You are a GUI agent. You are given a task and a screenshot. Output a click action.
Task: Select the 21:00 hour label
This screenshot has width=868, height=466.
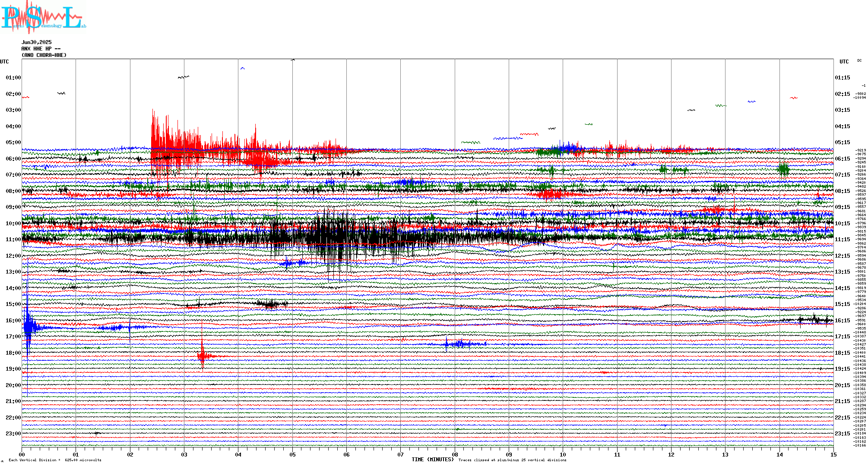(x=13, y=401)
